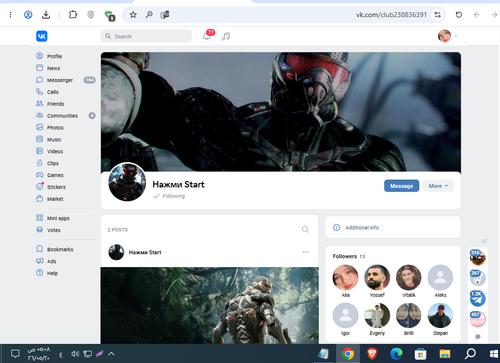
Task: Click the Games controller icon
Action: [x=39, y=175]
